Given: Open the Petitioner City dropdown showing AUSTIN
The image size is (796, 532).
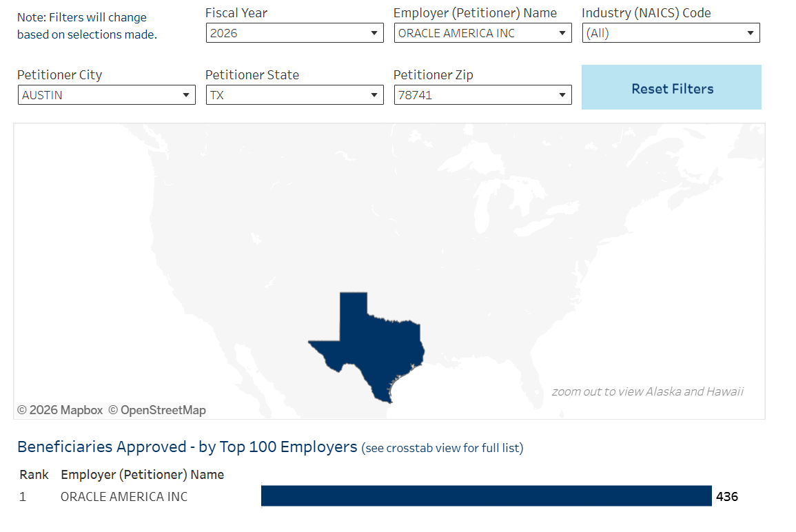Looking at the screenshot, I should [x=106, y=95].
